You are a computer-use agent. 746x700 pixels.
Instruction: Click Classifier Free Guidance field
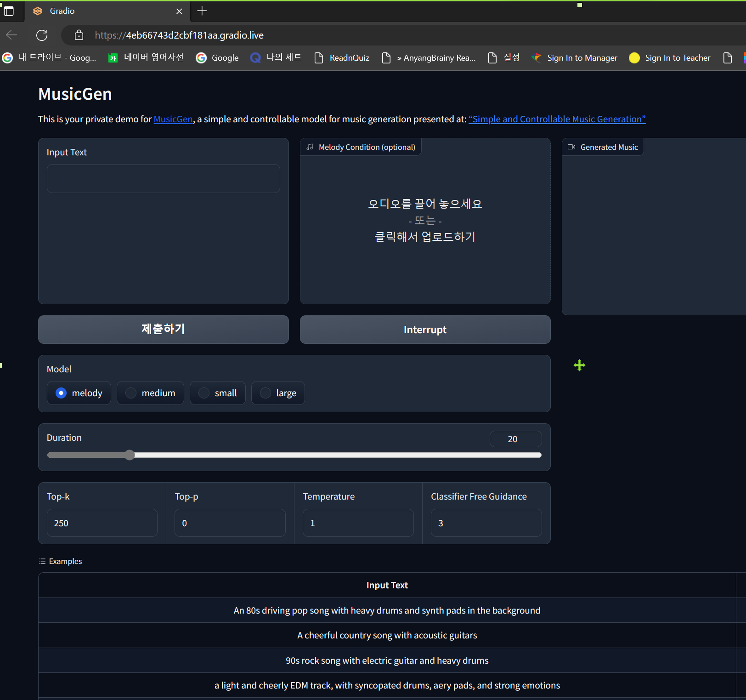pos(486,523)
